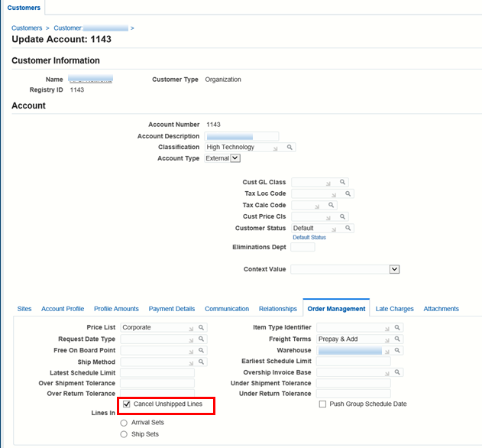This screenshot has height=448, width=482.
Task: Select the Ship Sets radio button
Action: point(124,434)
